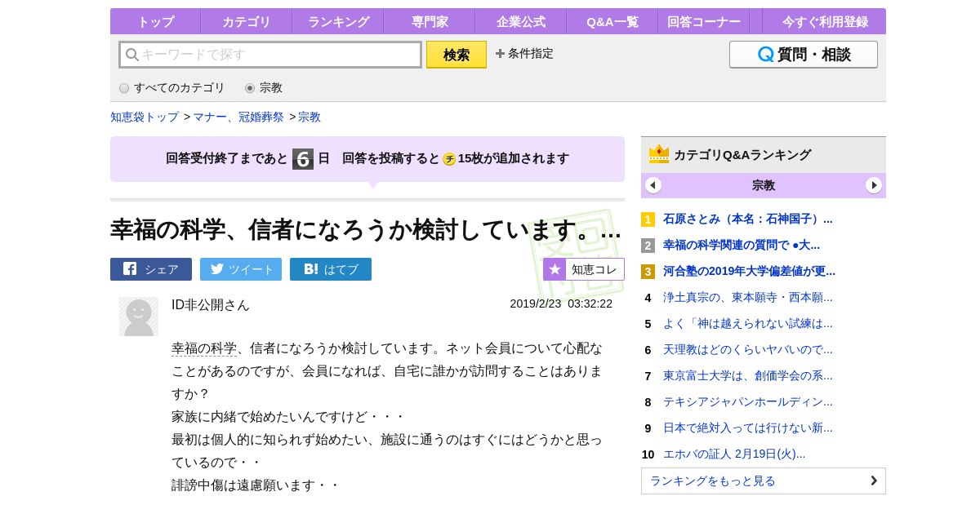This screenshot has width=980, height=514.
Task: Open ranking entry 日本で絶対入っては行けない新
Action: click(748, 428)
